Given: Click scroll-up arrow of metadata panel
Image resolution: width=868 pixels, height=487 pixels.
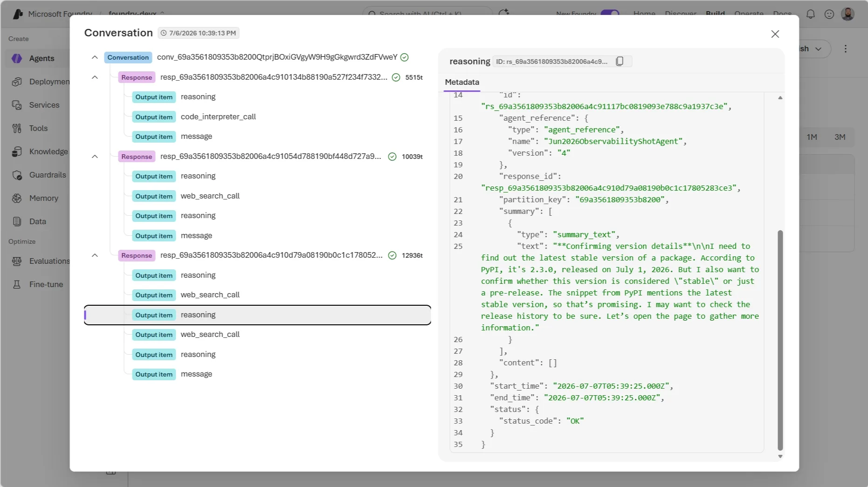Looking at the screenshot, I should pyautogui.click(x=780, y=98).
